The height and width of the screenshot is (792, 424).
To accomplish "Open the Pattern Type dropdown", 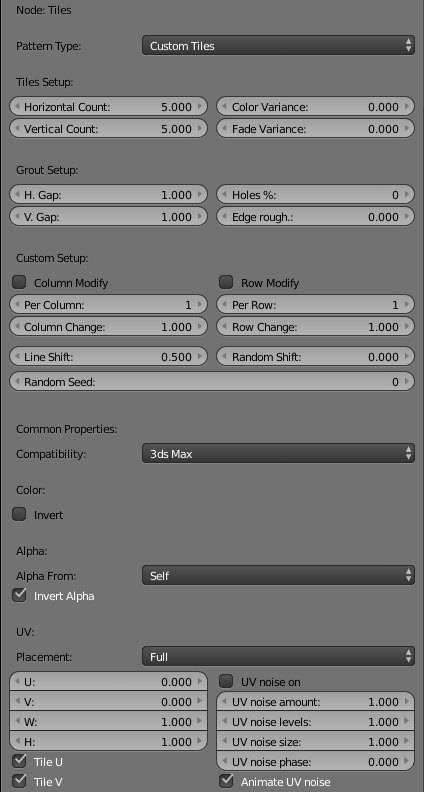I will tap(278, 46).
